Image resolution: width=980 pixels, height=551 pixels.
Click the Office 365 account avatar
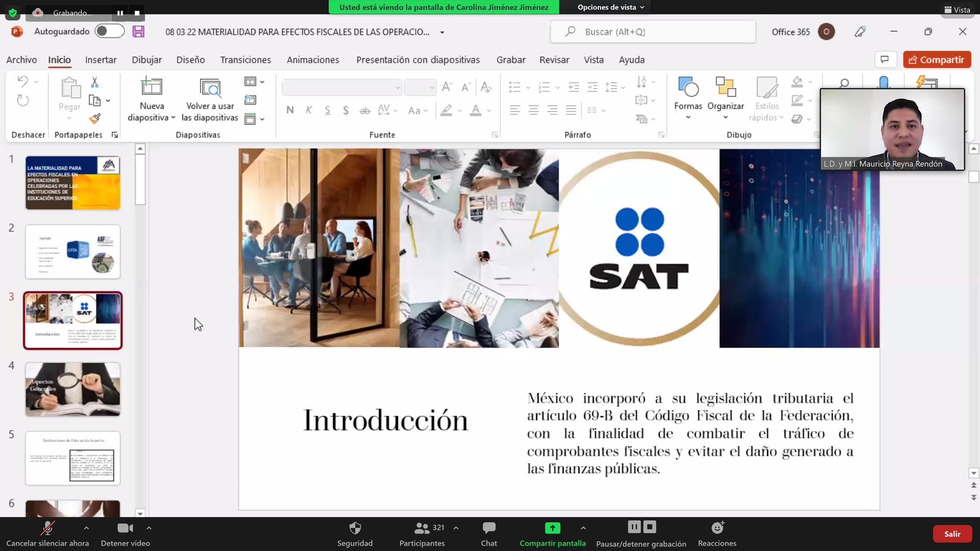pos(826,32)
